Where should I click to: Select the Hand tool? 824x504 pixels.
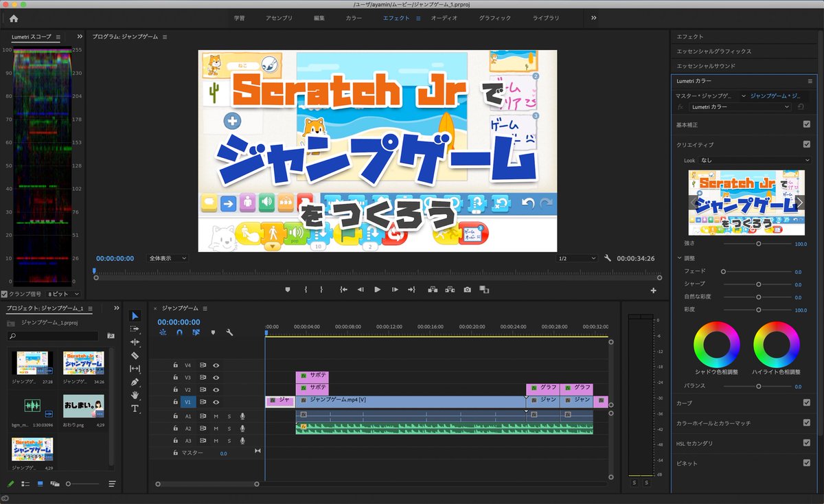coord(135,395)
